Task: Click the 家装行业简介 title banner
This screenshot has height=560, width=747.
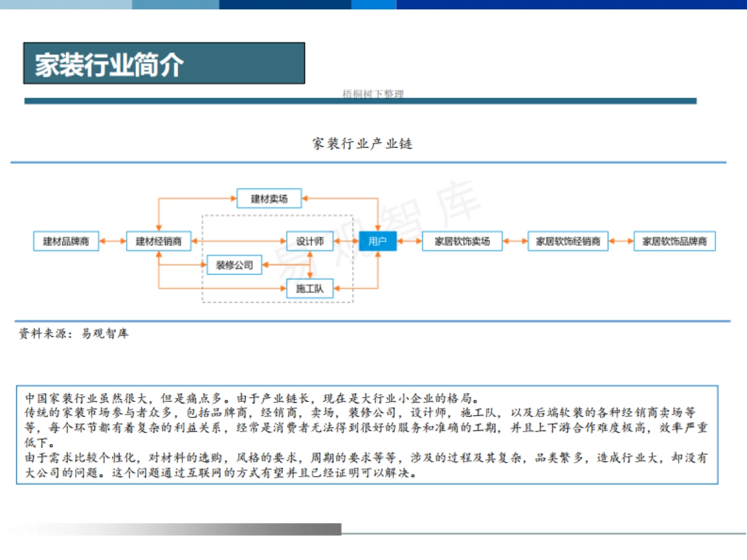Action: (x=164, y=62)
